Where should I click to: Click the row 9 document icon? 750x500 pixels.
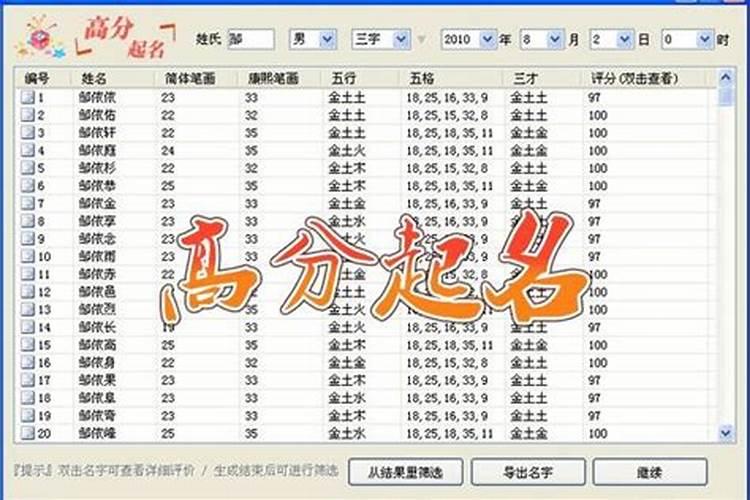coord(28,239)
